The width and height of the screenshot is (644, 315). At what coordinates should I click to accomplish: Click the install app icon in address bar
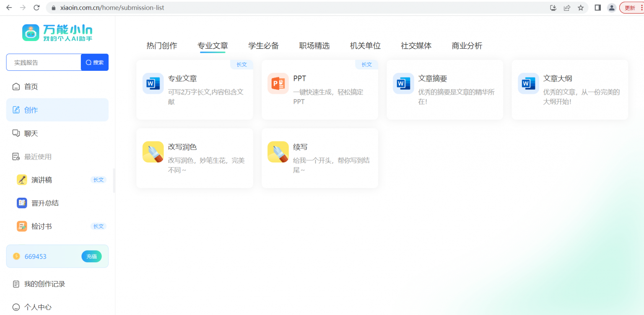coord(553,8)
